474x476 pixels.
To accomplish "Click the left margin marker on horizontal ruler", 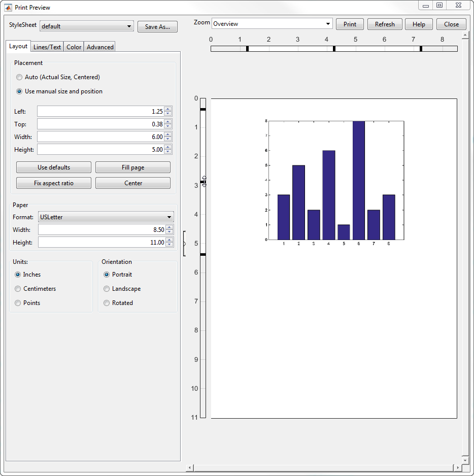I will pos(248,49).
